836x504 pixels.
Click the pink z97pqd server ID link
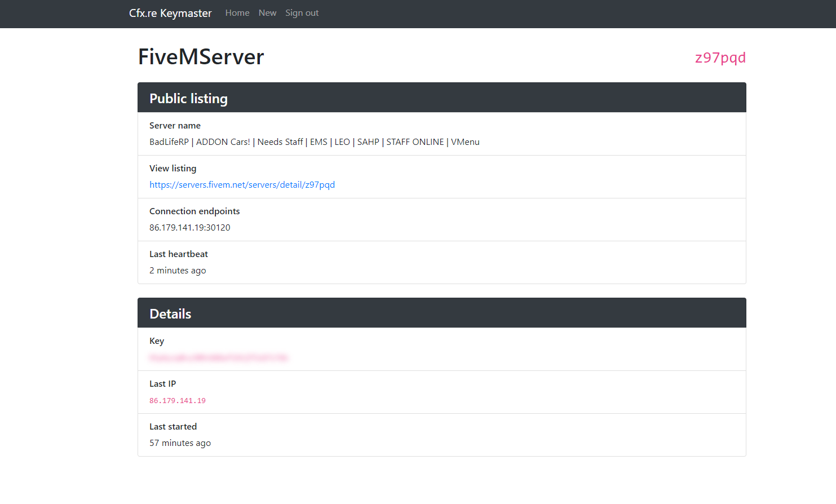pos(720,58)
